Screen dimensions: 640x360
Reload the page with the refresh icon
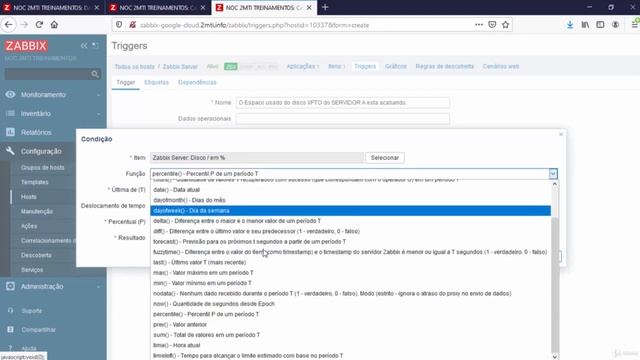tap(39, 24)
